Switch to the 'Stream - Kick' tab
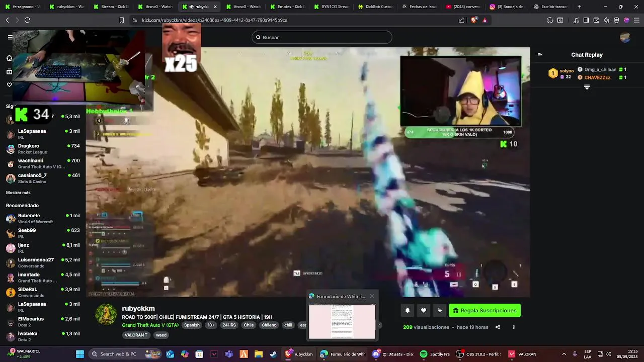The height and width of the screenshot is (362, 644). point(111,7)
